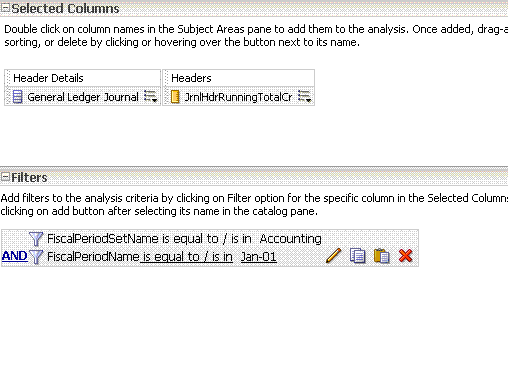This screenshot has height=384, width=512.
Task: Collapse the Selected Columns section
Action: coord(5,8)
